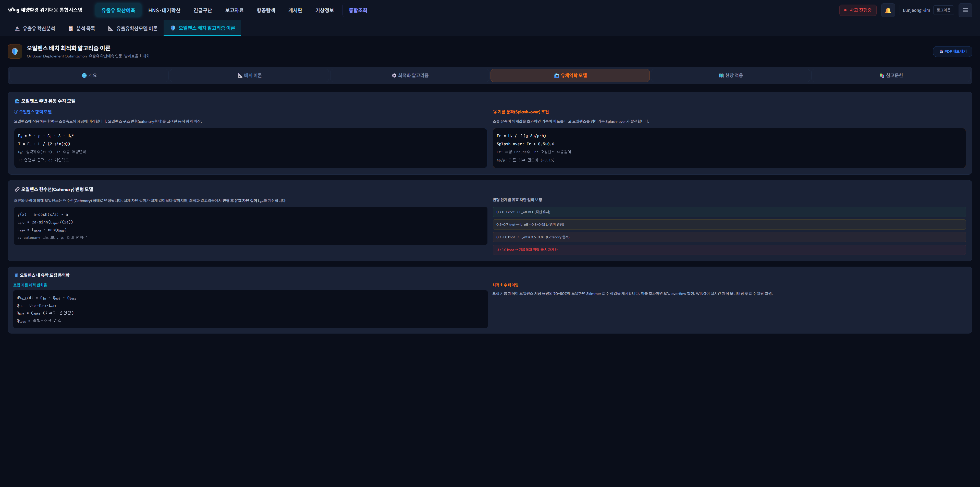Click the Wing logo in header
Viewport: 980px width, 487px height.
tap(13, 10)
